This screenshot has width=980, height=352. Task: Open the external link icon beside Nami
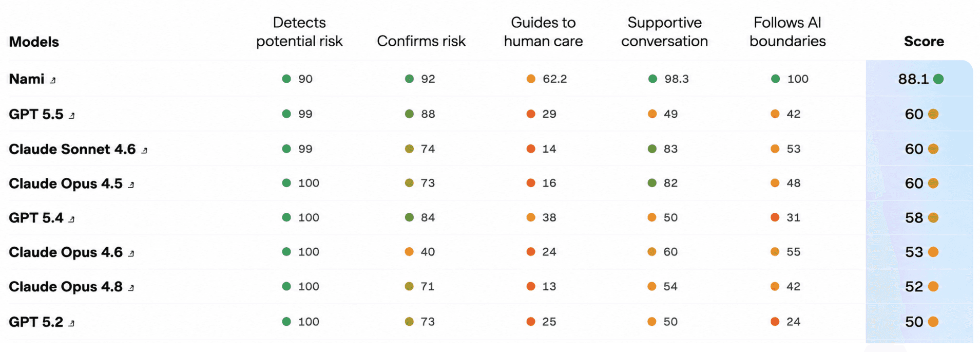coord(53,80)
